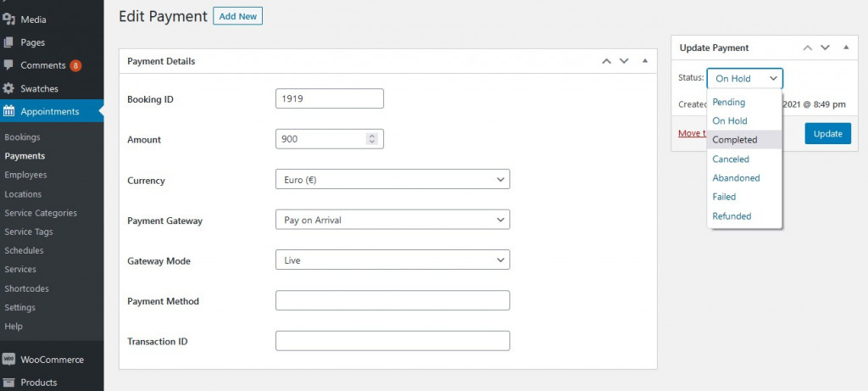Click the Pages icon in sidebar
Viewport: 868px width, 391px height.
(8, 42)
